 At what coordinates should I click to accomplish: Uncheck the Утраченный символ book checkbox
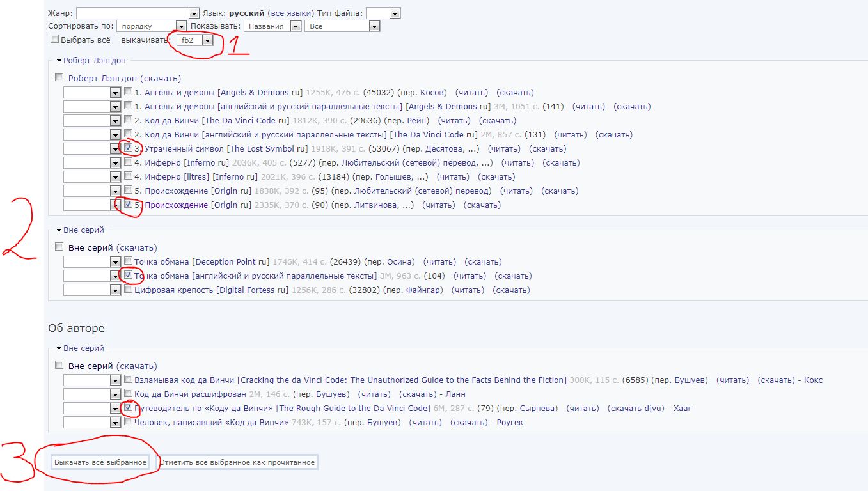[x=129, y=148]
